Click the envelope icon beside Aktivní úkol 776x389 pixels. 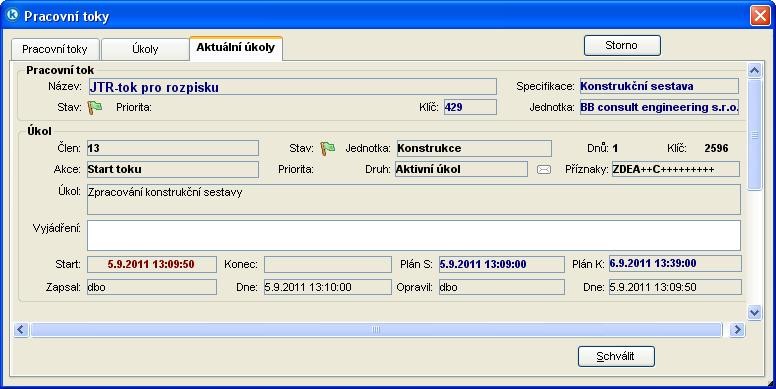click(544, 169)
